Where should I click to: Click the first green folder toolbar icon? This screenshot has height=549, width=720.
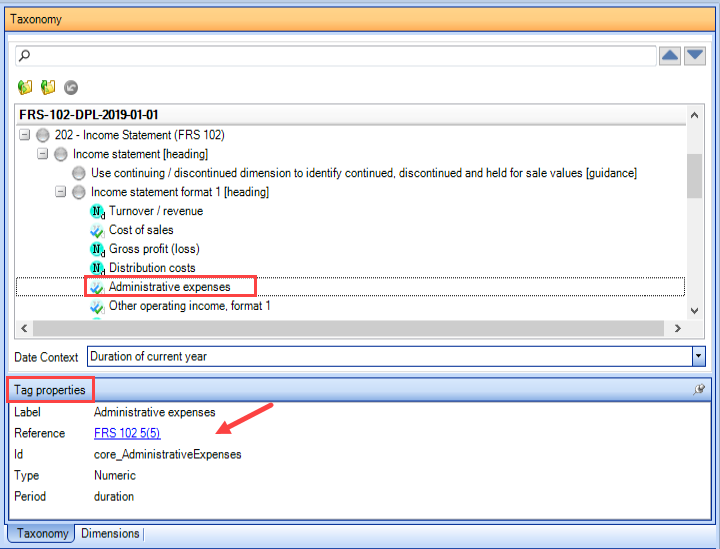[x=25, y=87]
